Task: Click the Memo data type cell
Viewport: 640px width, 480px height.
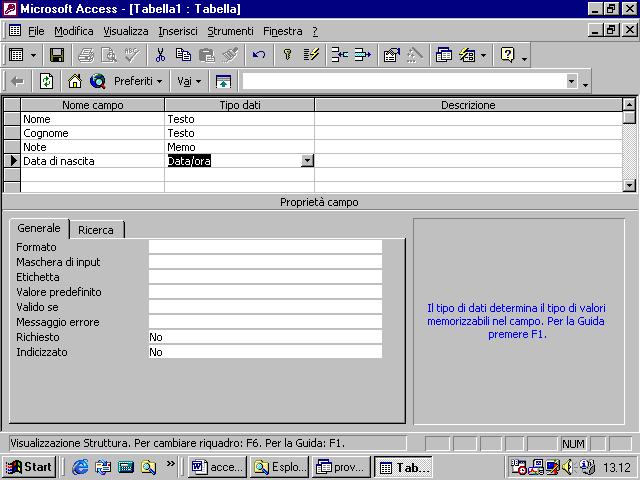Action: click(x=240, y=147)
